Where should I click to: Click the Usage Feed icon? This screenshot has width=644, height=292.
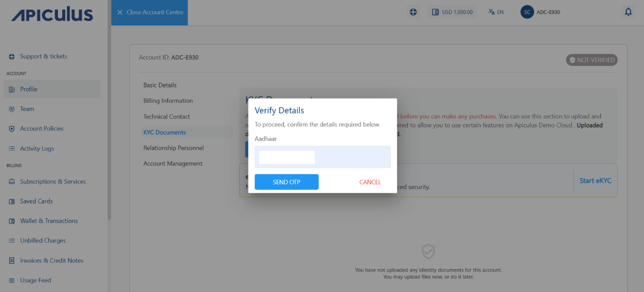[12, 281]
